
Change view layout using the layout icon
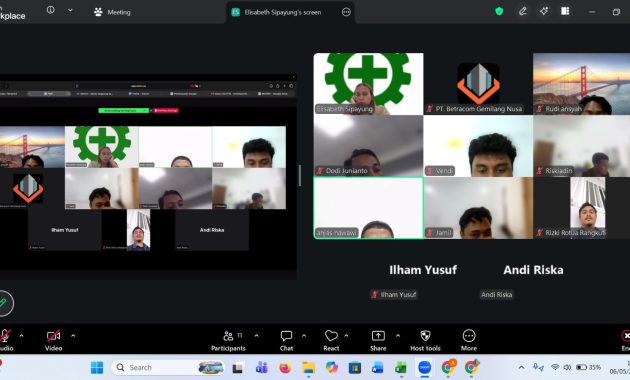tap(565, 11)
